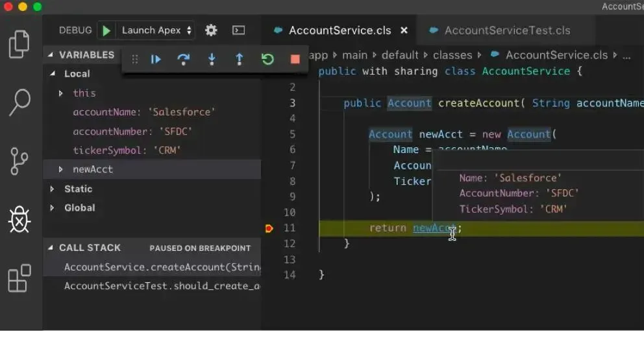Grab the debug toolbar drag handle
The width and height of the screenshot is (644, 343).
134,60
